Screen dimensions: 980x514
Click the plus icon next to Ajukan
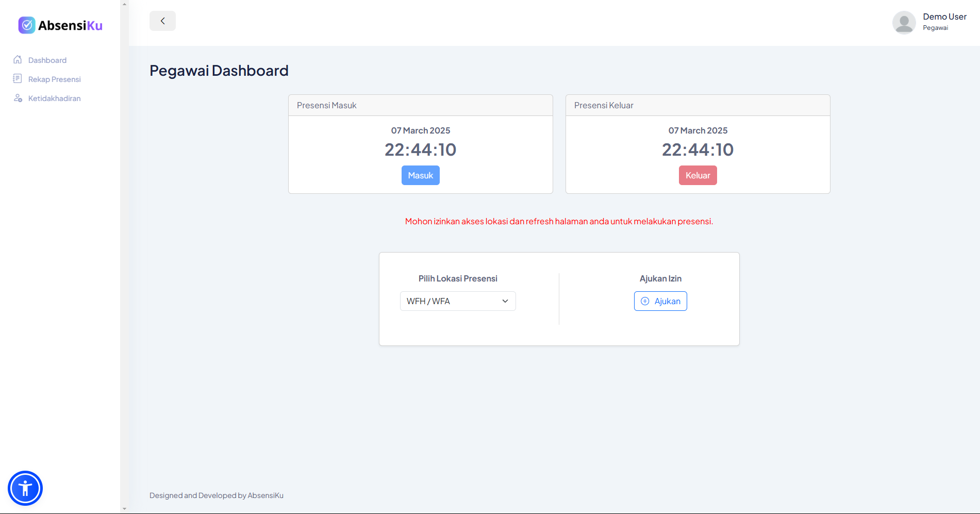click(645, 301)
